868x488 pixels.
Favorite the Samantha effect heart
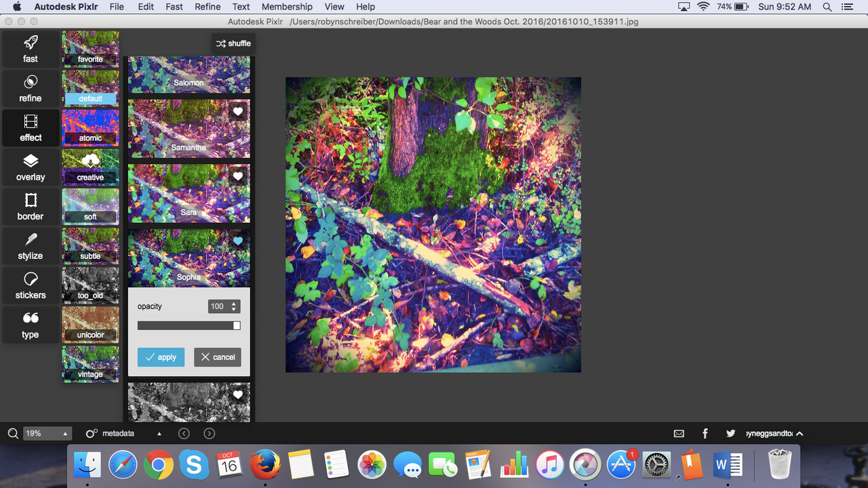click(238, 112)
